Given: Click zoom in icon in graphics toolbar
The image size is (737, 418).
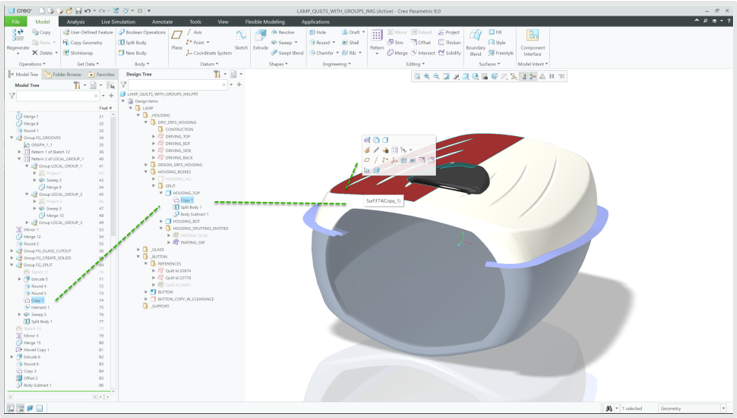Looking at the screenshot, I should (427, 76).
